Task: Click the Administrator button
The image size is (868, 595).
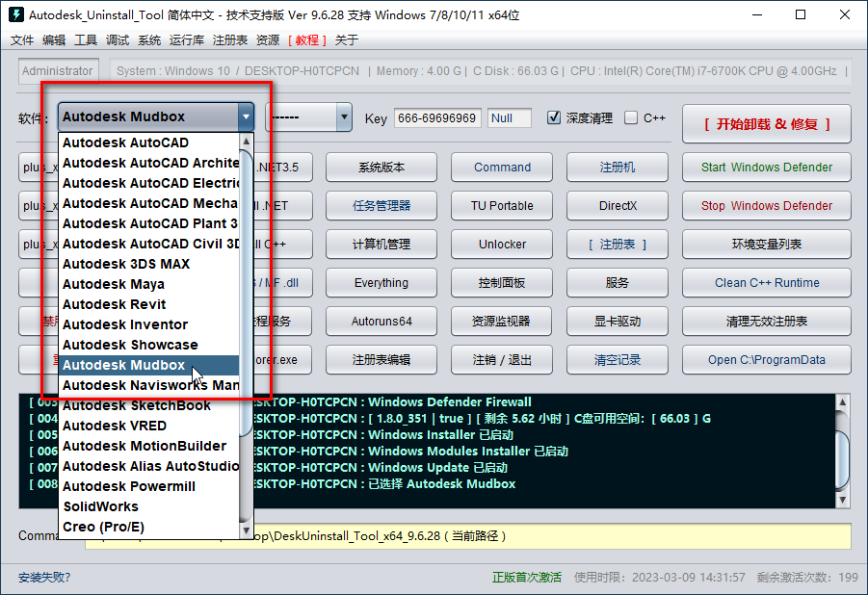Action: coord(58,71)
